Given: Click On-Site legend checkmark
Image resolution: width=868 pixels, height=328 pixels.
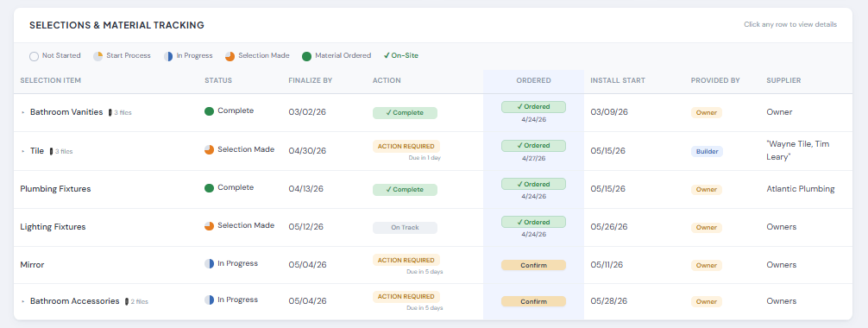Looking at the screenshot, I should [x=387, y=55].
